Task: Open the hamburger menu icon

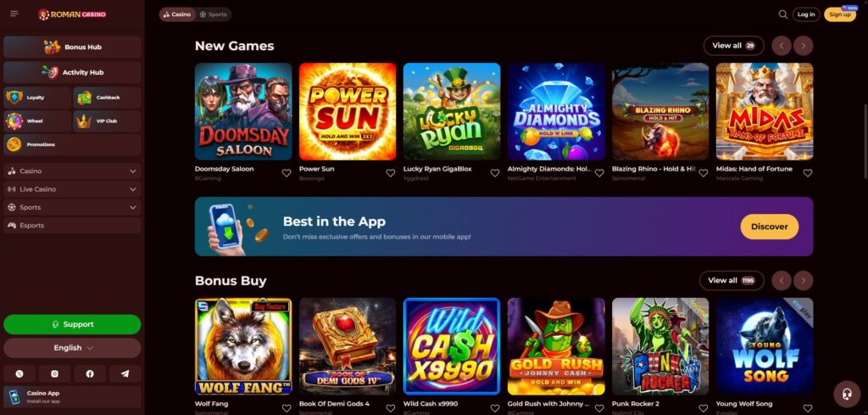Action: [x=14, y=14]
